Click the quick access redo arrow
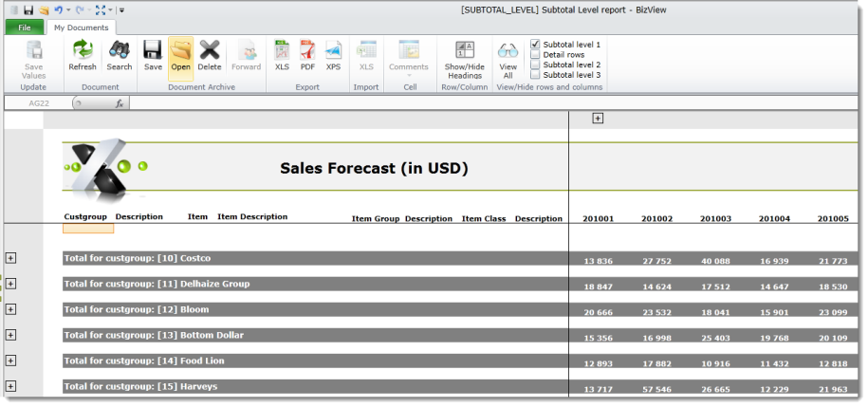This screenshot has height=407, width=868. point(80,9)
